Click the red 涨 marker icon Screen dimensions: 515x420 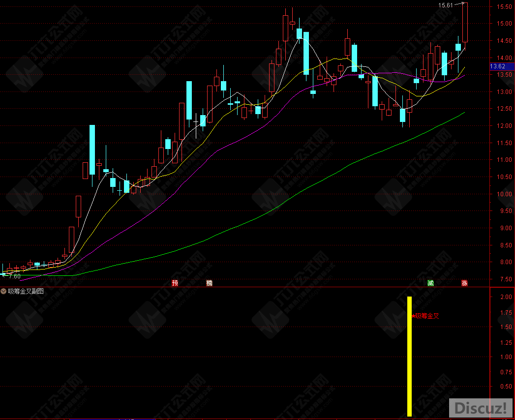pos(464,283)
